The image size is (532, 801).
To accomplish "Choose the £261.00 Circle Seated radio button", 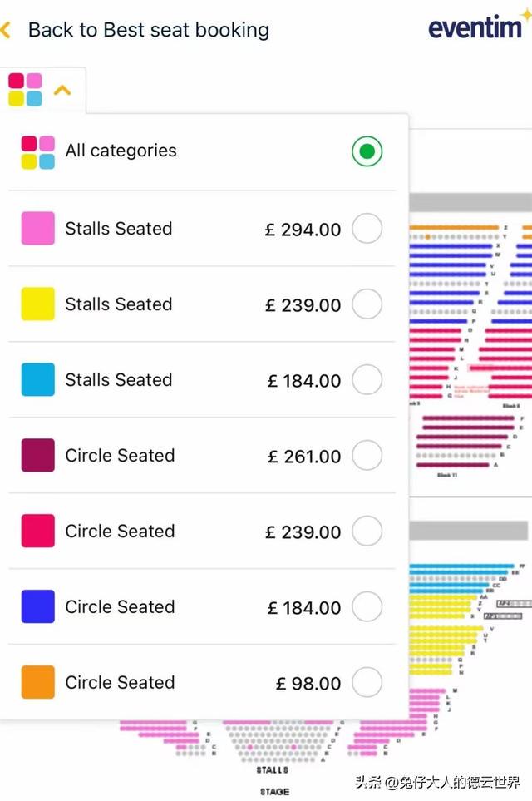I will pyautogui.click(x=367, y=456).
